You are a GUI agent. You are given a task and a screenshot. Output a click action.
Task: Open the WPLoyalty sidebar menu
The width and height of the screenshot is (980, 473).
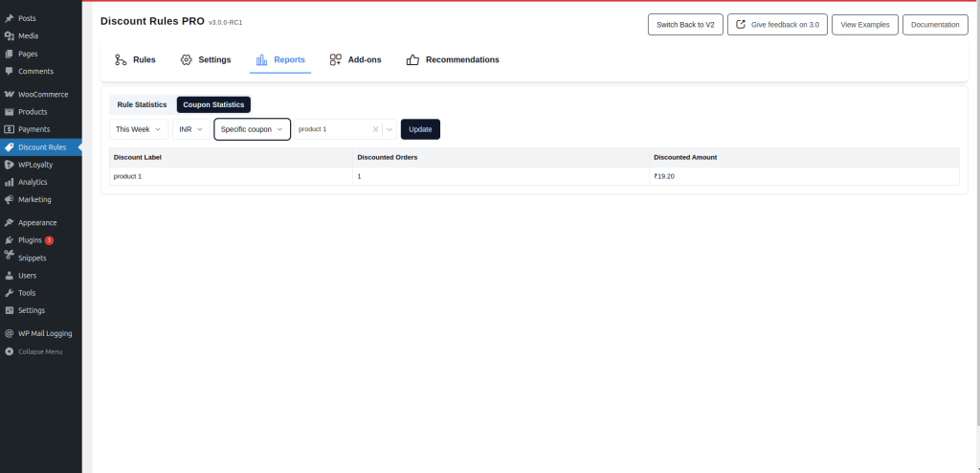coord(35,165)
